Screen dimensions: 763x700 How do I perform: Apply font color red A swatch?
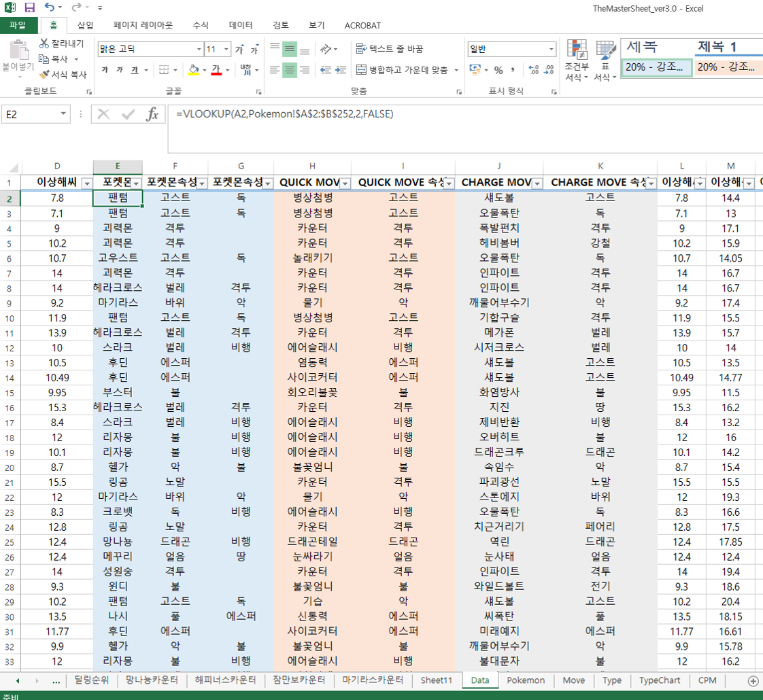point(216,70)
